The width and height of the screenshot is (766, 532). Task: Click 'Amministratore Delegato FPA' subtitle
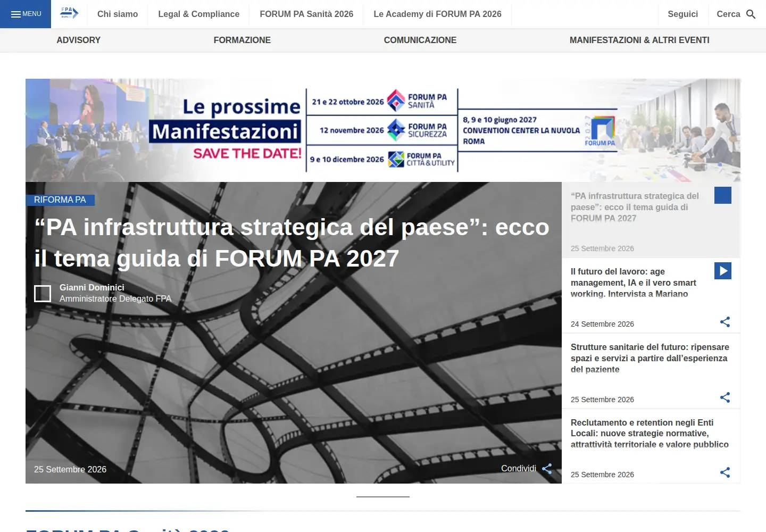(115, 299)
